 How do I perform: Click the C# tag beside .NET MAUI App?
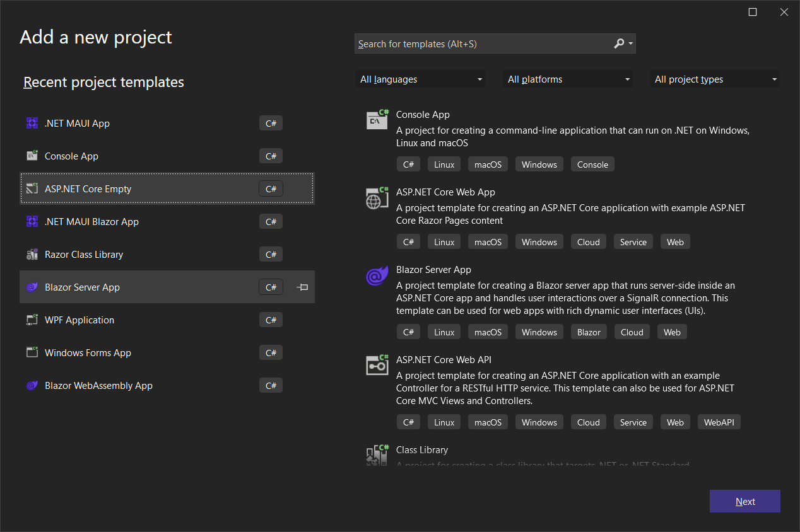(271, 124)
